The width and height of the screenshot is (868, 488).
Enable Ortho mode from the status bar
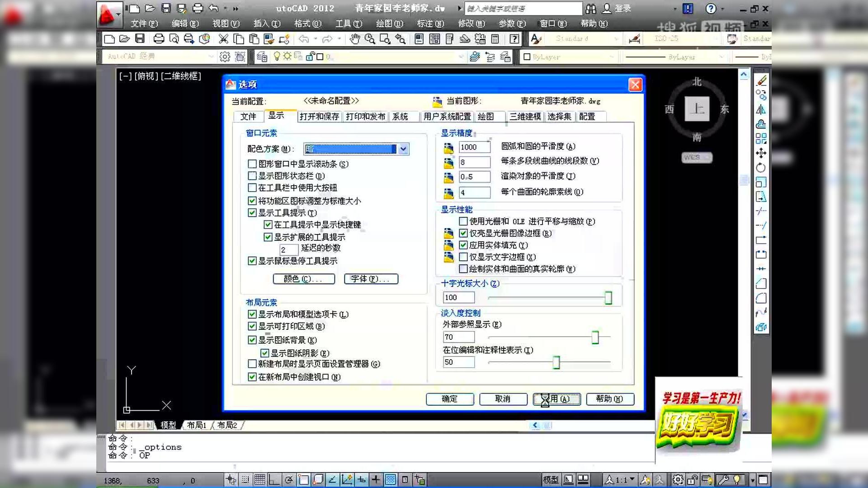click(274, 480)
